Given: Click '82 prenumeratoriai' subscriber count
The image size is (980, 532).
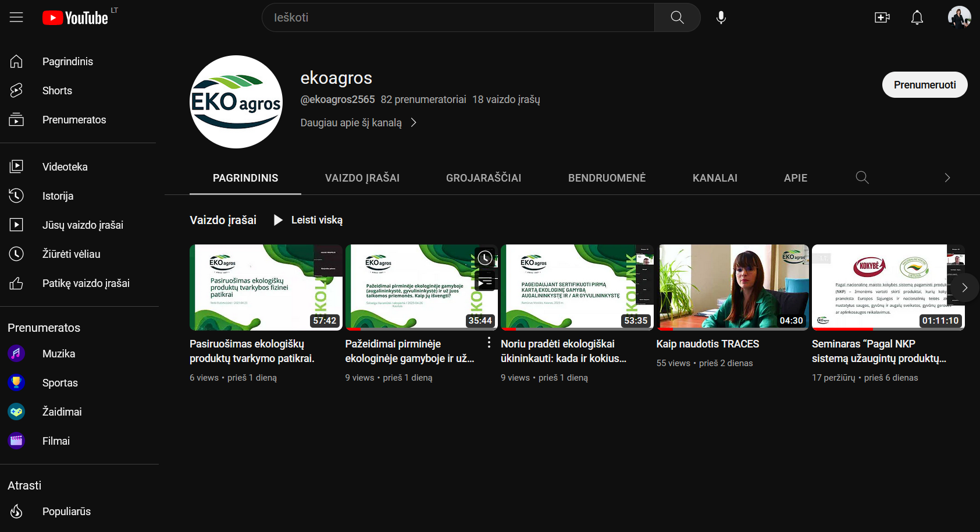Looking at the screenshot, I should (423, 100).
